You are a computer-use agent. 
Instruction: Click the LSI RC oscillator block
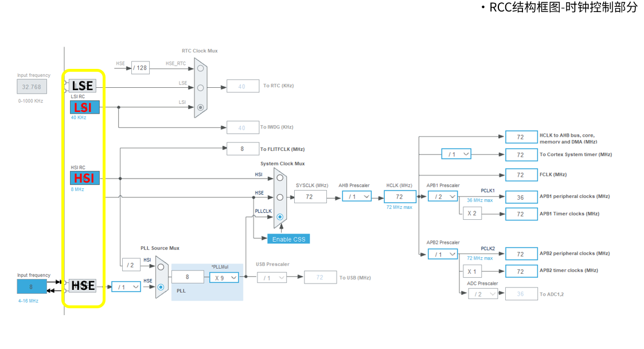(x=85, y=107)
